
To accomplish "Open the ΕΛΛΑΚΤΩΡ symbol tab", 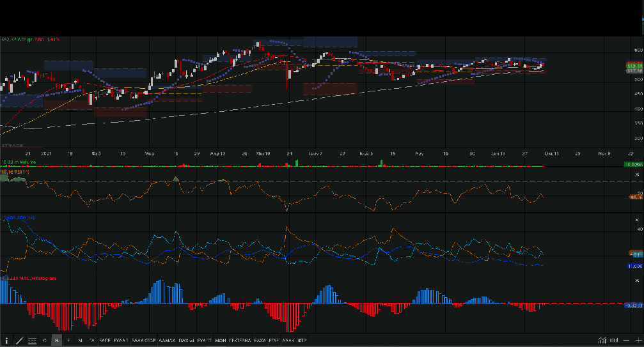I will coord(144,340).
